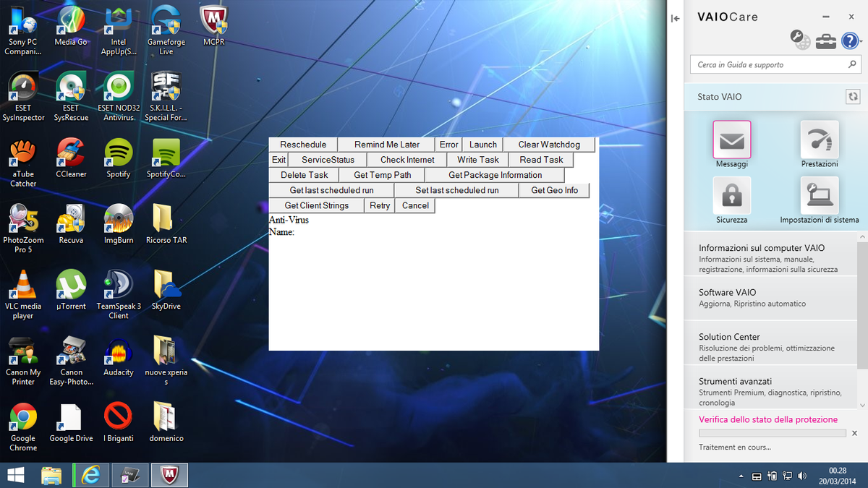Open ESET SysInspector shortcut
Screen dimensions: 868x488
click(23, 96)
